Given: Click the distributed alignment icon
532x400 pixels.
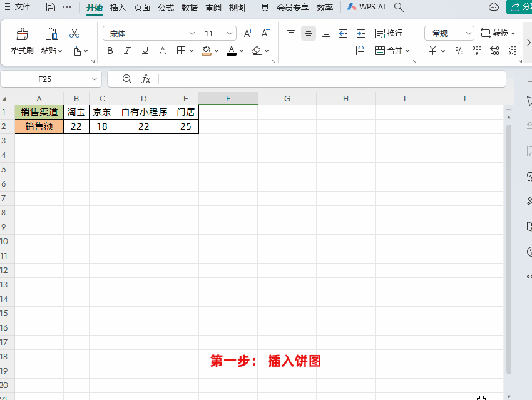Looking at the screenshot, I should 361,51.
